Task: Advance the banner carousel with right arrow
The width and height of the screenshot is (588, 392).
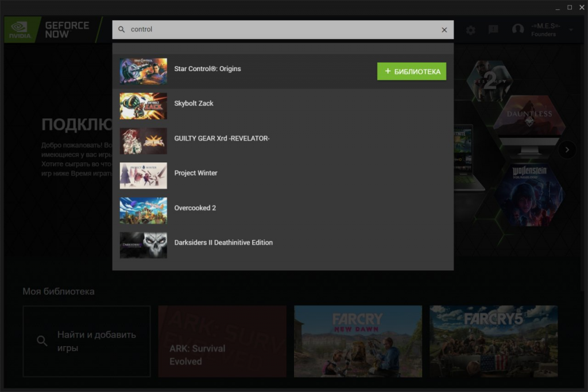Action: [567, 150]
